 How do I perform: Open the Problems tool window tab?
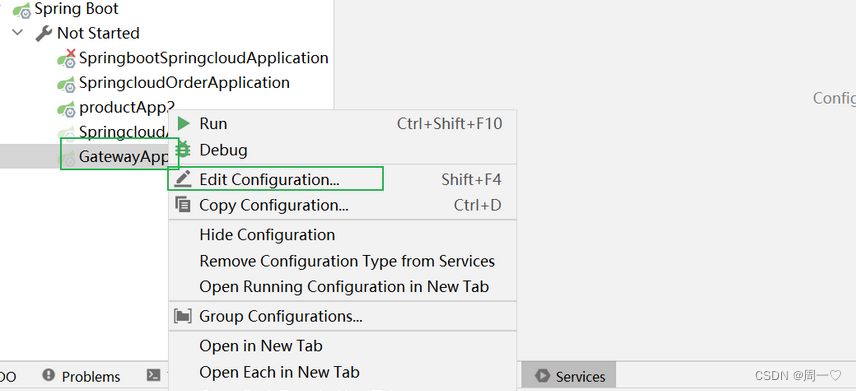click(81, 376)
